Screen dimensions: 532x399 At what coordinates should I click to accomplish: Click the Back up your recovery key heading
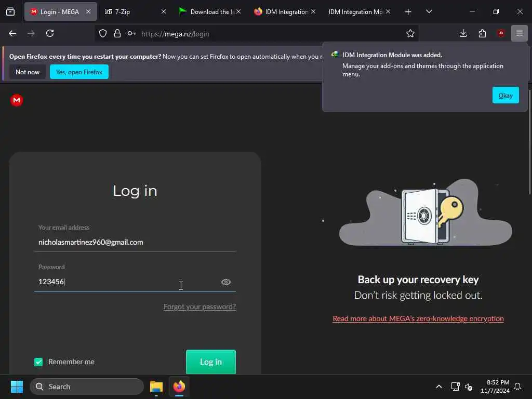[418, 280]
